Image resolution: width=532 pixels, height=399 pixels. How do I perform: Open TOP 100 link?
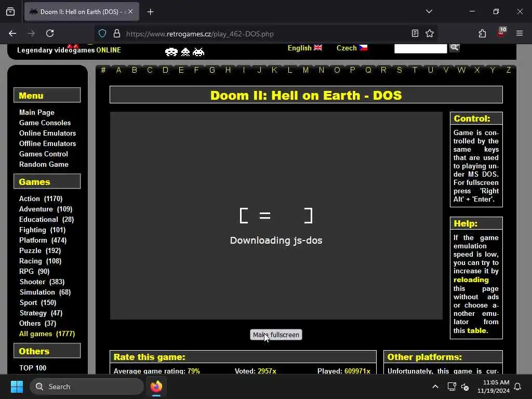pyautogui.click(x=33, y=368)
